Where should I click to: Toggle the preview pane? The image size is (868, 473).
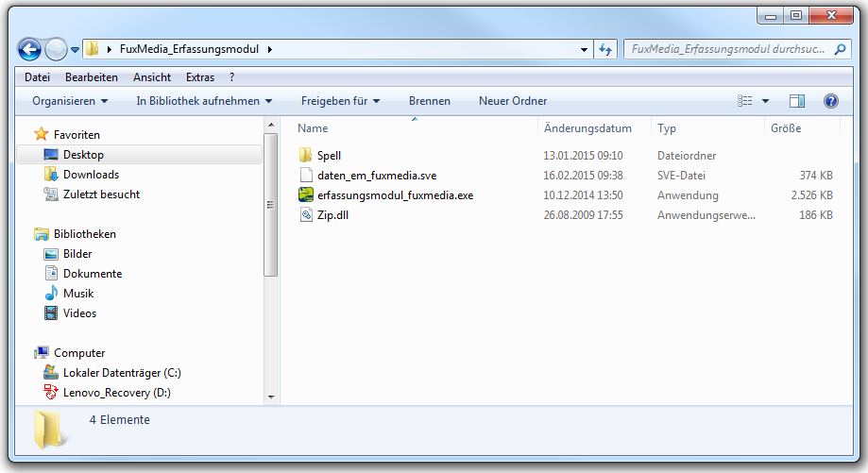pos(797,101)
